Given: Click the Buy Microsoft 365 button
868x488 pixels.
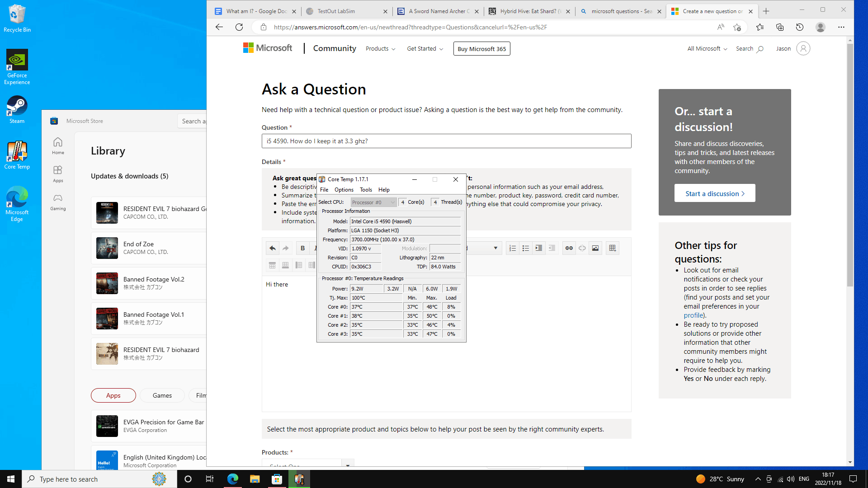Looking at the screenshot, I should 481,49.
